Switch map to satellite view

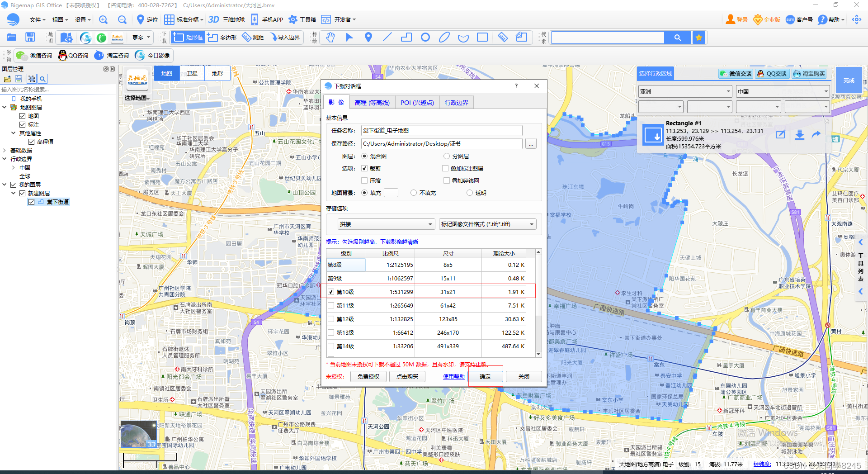192,73
